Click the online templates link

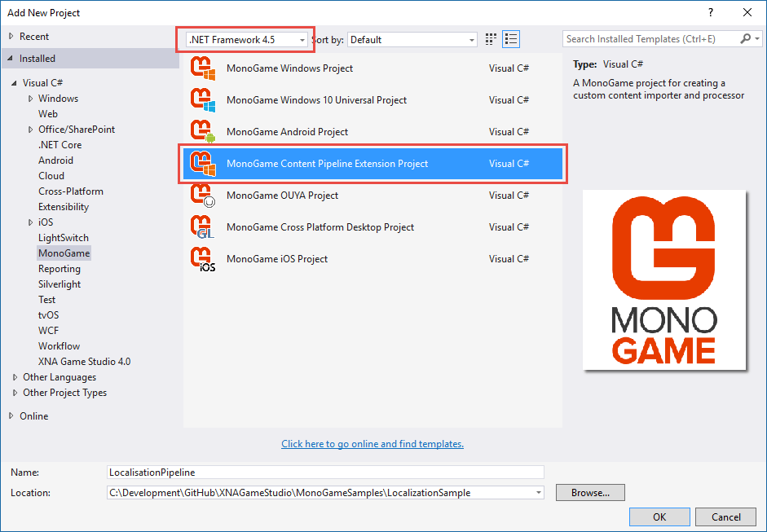coord(372,444)
